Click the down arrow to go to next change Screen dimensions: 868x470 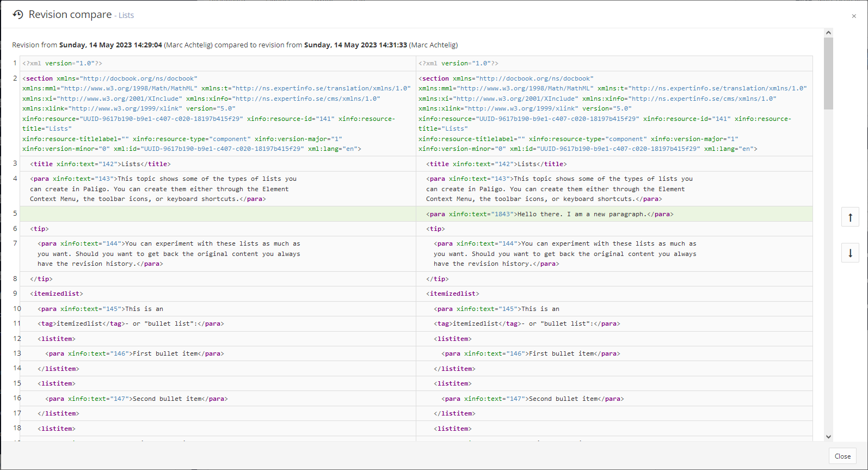coord(850,253)
